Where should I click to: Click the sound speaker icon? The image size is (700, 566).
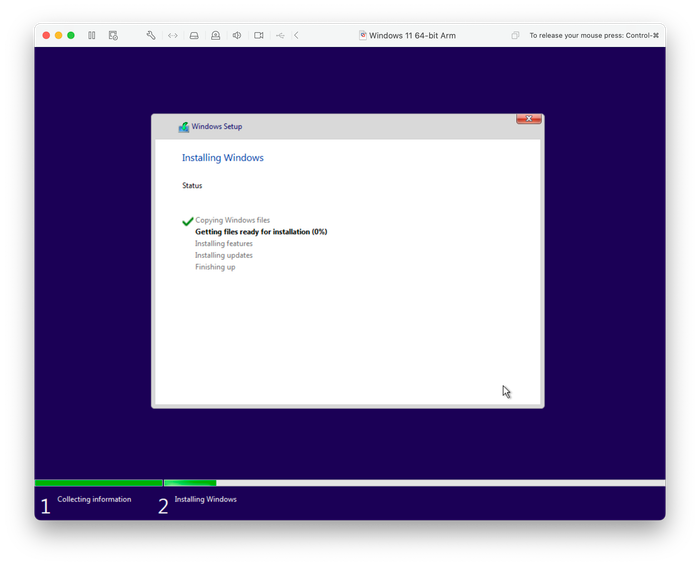pos(237,35)
